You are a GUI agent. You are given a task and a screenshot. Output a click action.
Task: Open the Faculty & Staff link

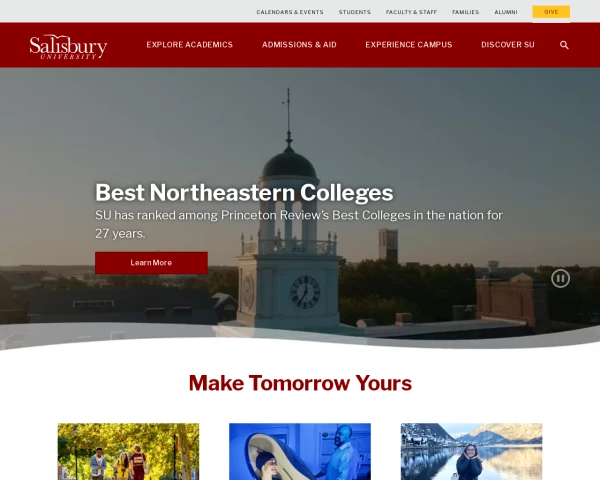click(x=411, y=12)
